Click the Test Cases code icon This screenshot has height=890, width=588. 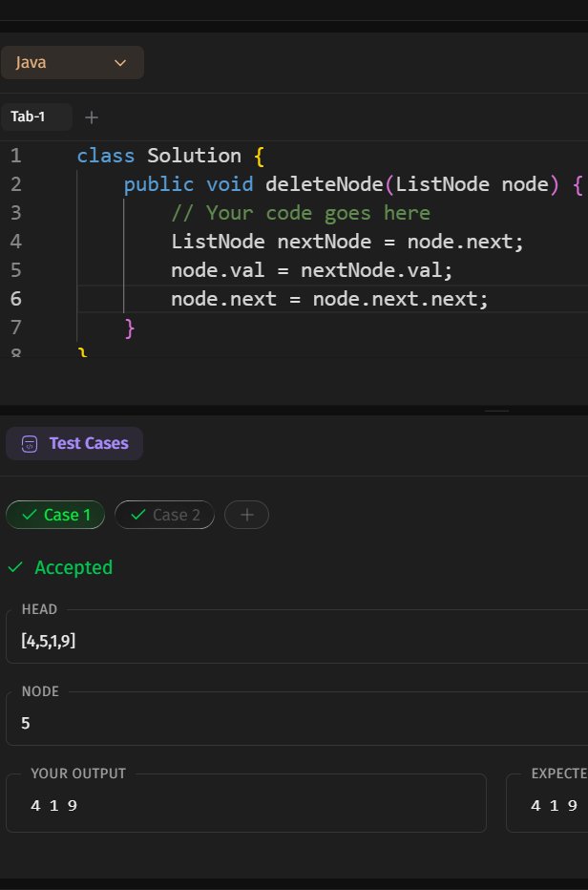pos(30,444)
